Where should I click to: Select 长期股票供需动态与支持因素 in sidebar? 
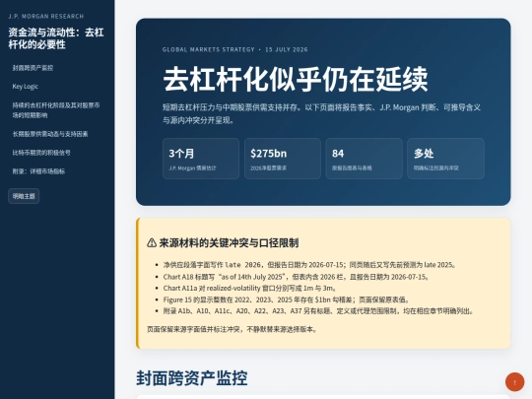click(x=50, y=134)
